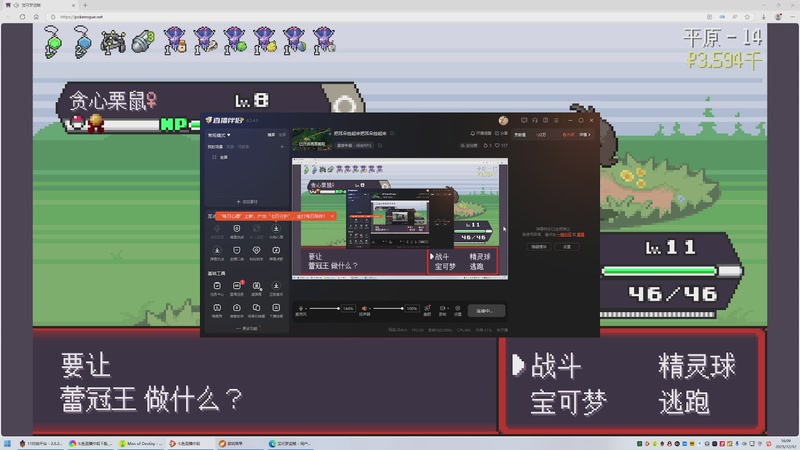This screenshot has height=450, width=800.
Task: Open the last icon in bottom tools row
Action: click(x=276, y=310)
